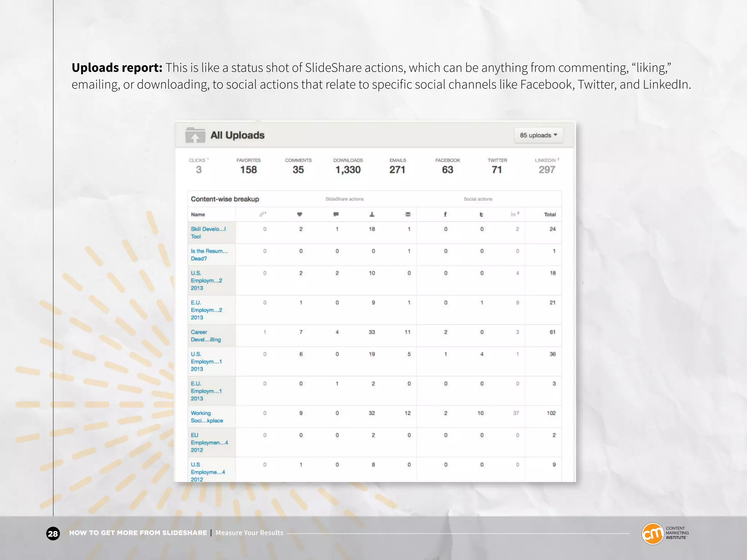
Task: Click the Name column header
Action: 198,214
